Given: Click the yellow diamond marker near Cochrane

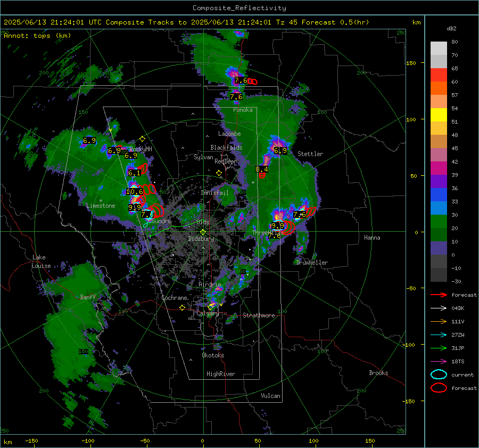Looking at the screenshot, I should [182, 308].
